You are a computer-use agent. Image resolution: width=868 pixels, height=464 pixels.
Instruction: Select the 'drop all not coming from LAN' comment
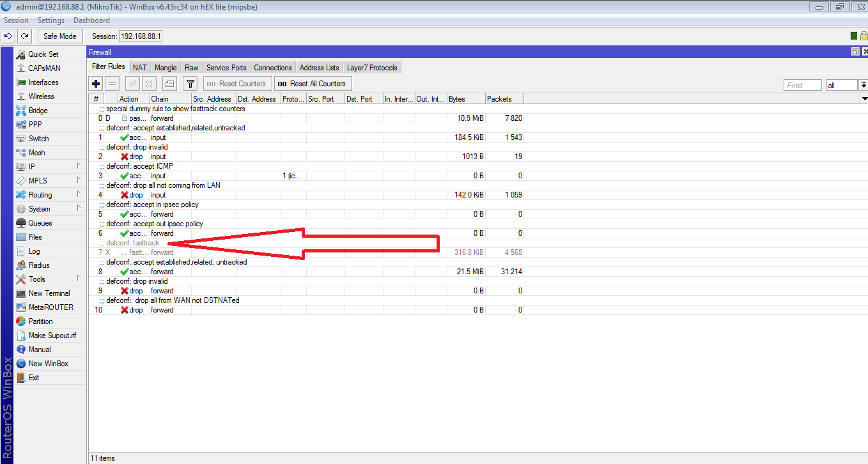159,185
